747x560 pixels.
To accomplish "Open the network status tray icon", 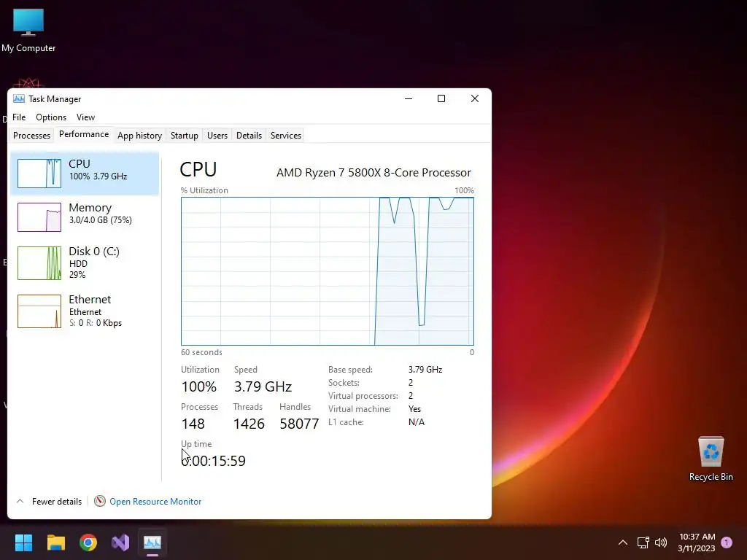I will click(643, 542).
